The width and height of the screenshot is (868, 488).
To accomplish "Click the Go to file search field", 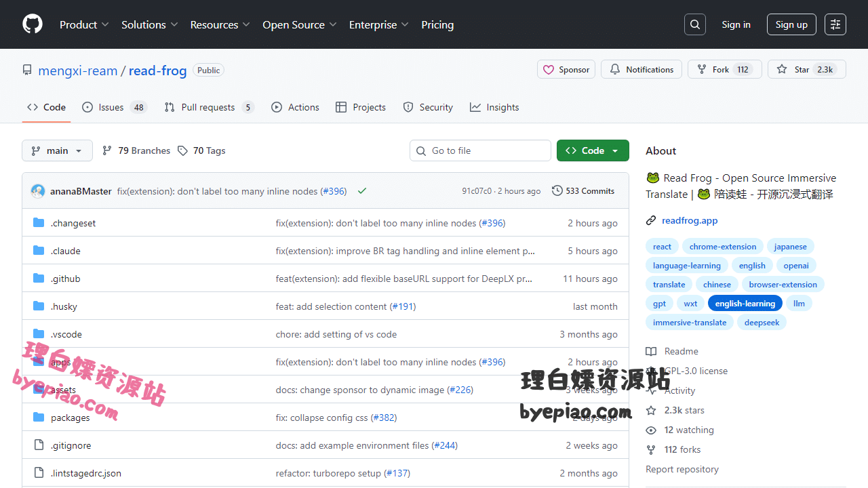I will [x=480, y=150].
